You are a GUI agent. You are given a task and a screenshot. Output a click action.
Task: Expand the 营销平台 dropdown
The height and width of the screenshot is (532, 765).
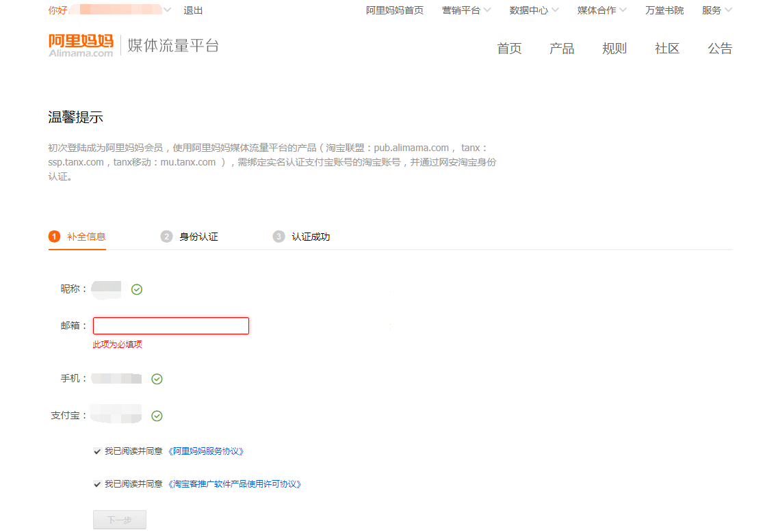tap(466, 10)
